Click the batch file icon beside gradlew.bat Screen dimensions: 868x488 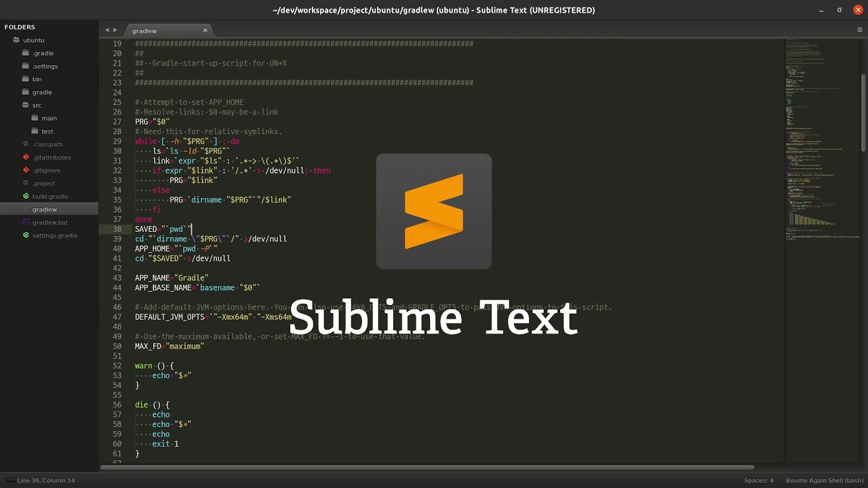pyautogui.click(x=26, y=222)
